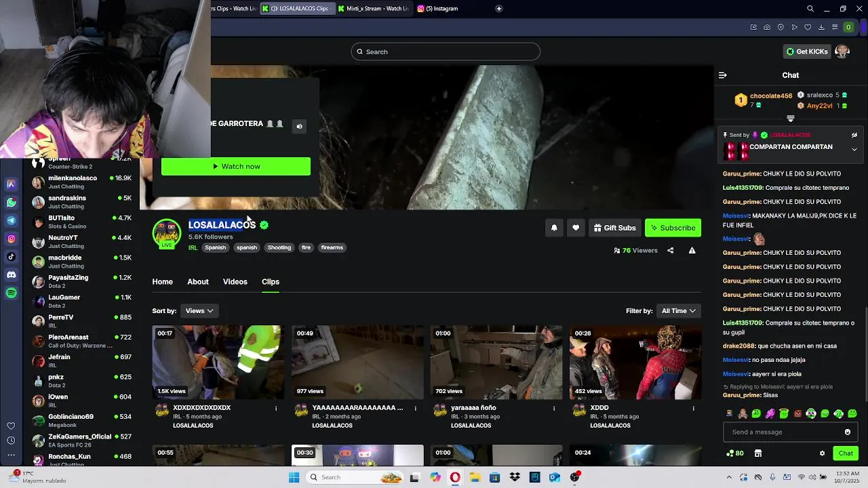Expand pinned COMPARTAN message chevron

coord(854,149)
